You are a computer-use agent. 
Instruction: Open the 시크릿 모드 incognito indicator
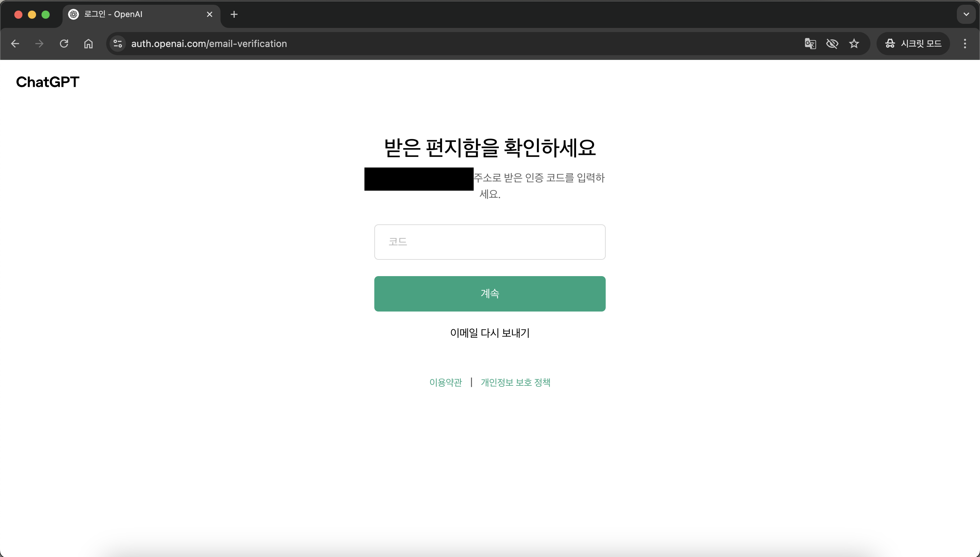tap(913, 44)
